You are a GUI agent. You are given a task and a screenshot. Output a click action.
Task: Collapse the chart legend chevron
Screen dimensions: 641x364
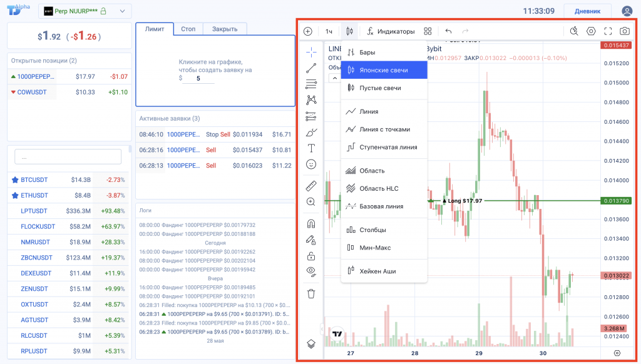click(x=335, y=78)
